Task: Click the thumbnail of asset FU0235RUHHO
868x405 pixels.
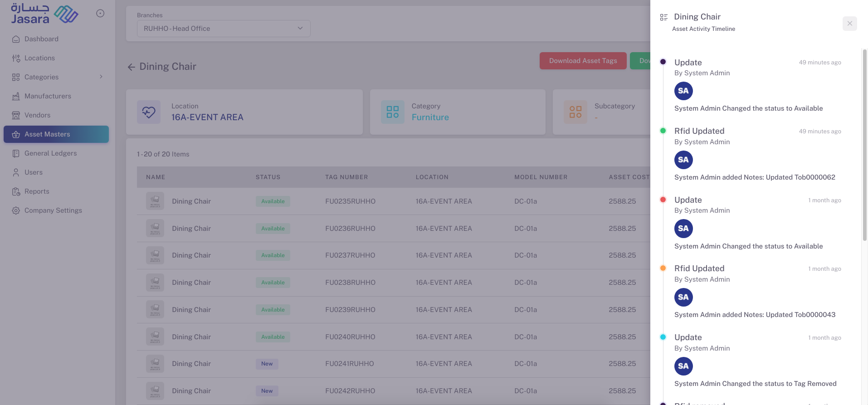Action: pos(155,201)
